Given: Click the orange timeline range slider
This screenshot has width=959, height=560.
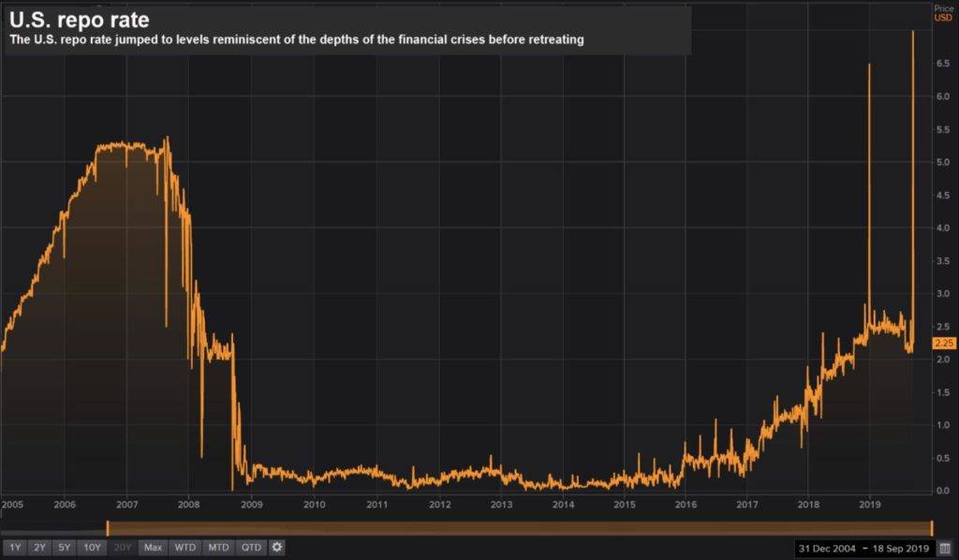Looking at the screenshot, I should 515,526.
